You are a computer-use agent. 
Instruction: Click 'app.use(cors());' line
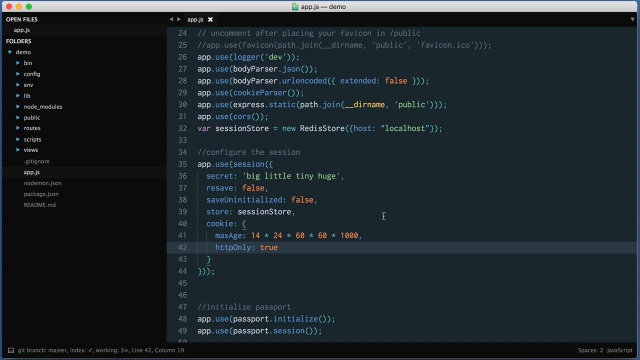[233, 117]
